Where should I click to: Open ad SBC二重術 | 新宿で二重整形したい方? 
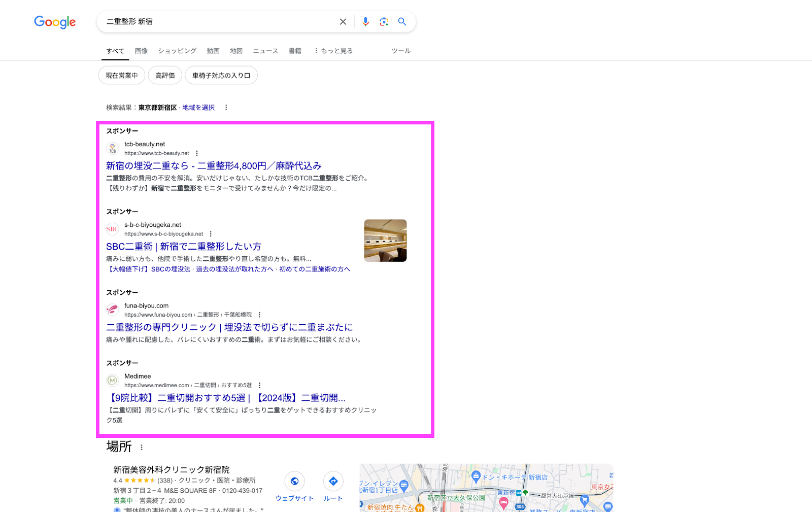(184, 247)
